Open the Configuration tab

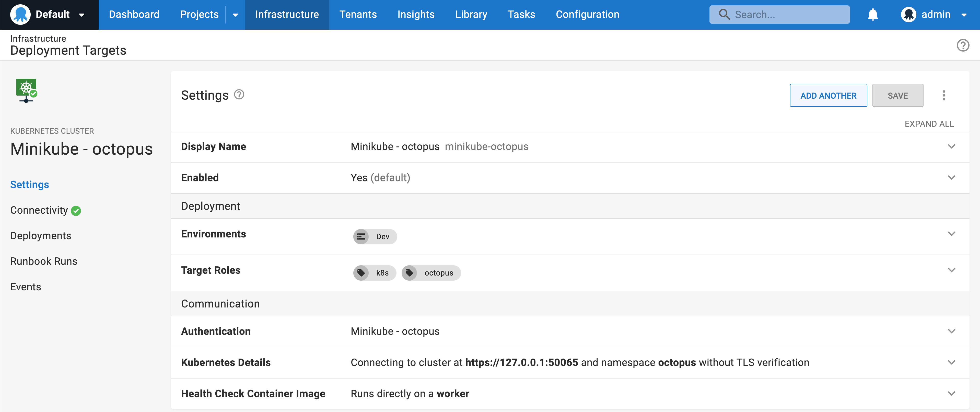587,15
